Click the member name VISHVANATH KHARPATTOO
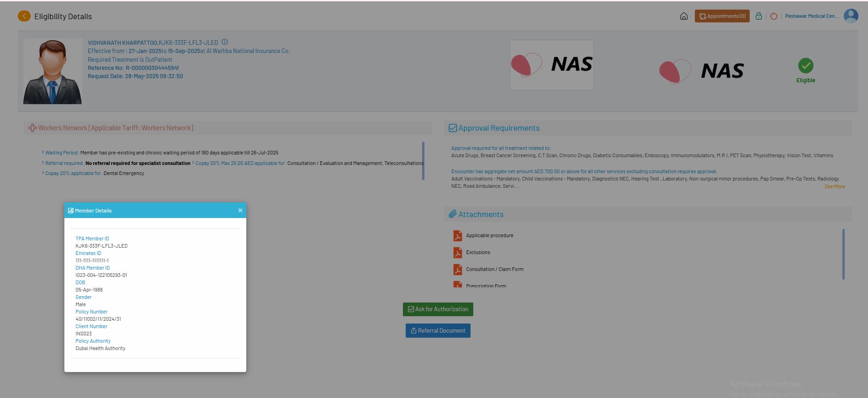 [x=122, y=42]
